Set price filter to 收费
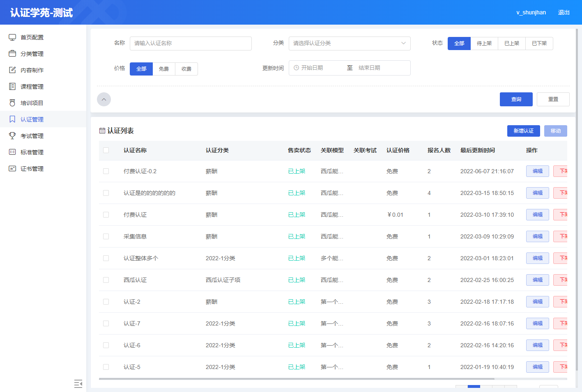This screenshot has height=392, width=582. click(186, 69)
